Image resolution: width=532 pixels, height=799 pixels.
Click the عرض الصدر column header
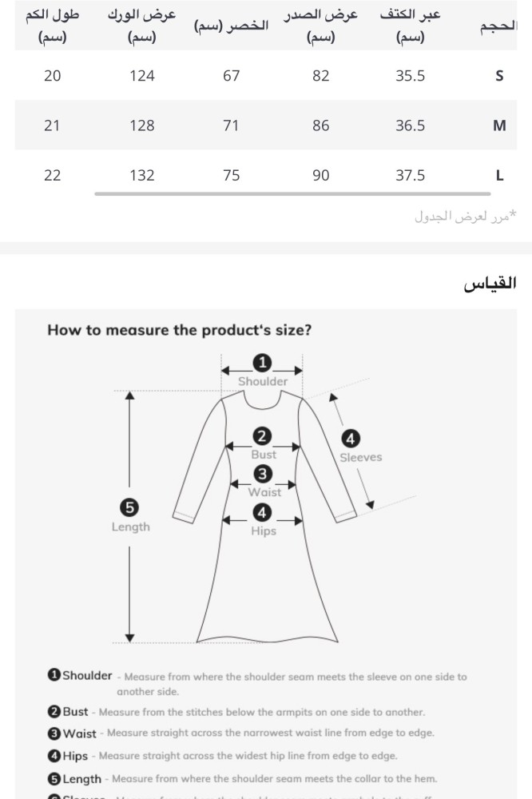pyautogui.click(x=320, y=26)
